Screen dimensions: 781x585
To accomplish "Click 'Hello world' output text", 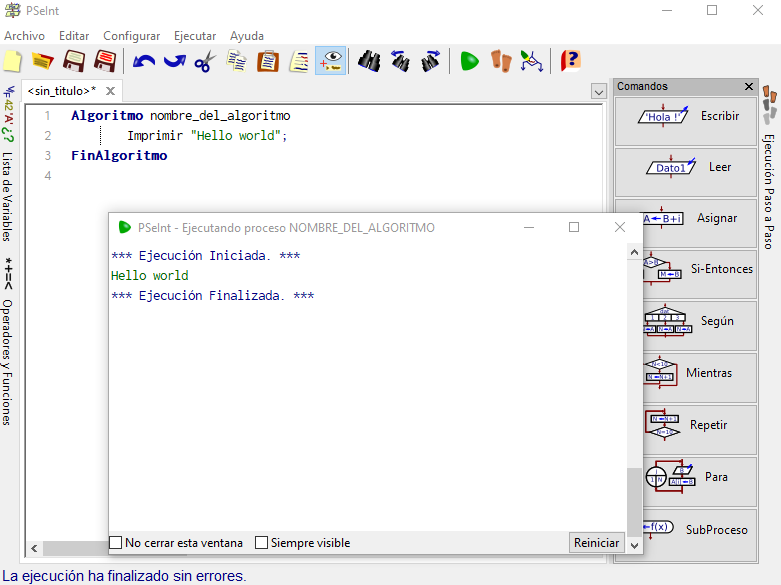I will [149, 276].
